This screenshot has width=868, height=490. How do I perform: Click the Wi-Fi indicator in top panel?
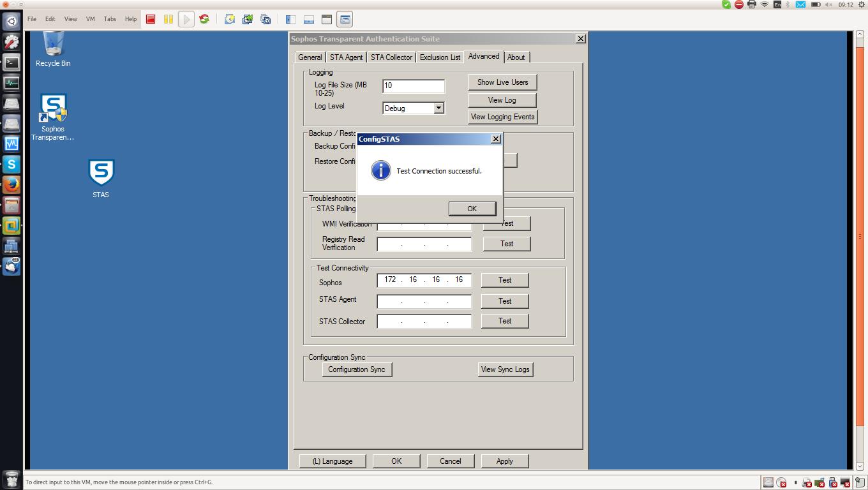(764, 4)
